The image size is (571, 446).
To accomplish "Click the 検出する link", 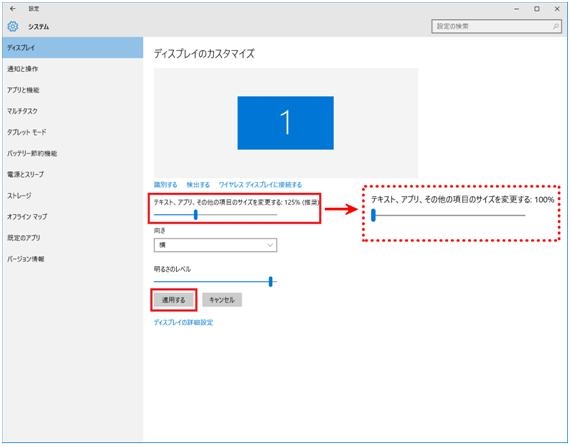I will pos(198,185).
